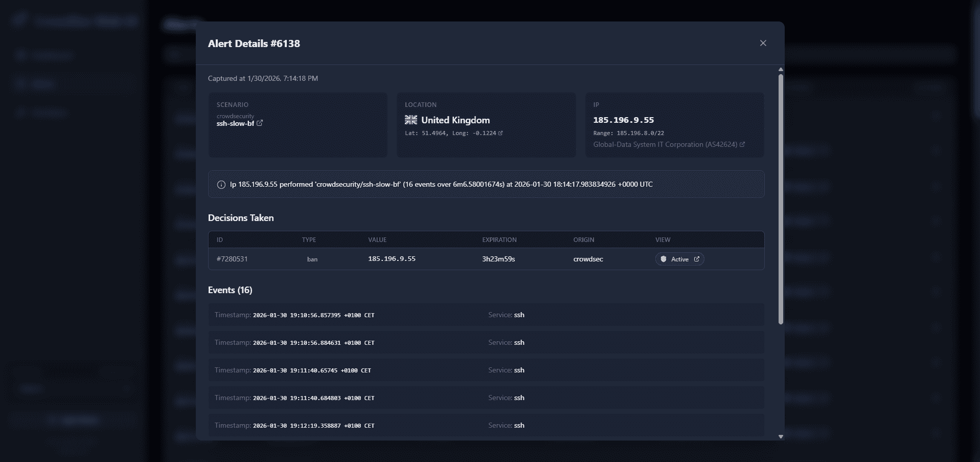This screenshot has height=462, width=980.
Task: Open the ssh-slow-bf scenario external link icon
Action: [x=260, y=123]
